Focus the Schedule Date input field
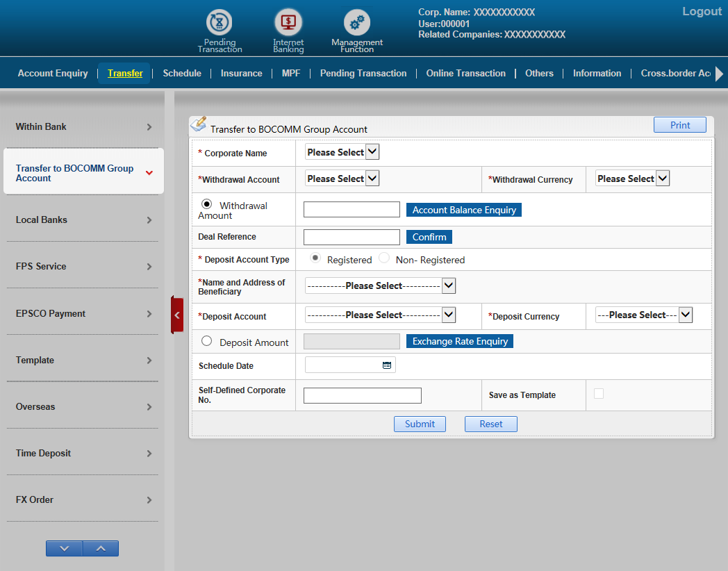Image resolution: width=728 pixels, height=571 pixels. click(350, 365)
